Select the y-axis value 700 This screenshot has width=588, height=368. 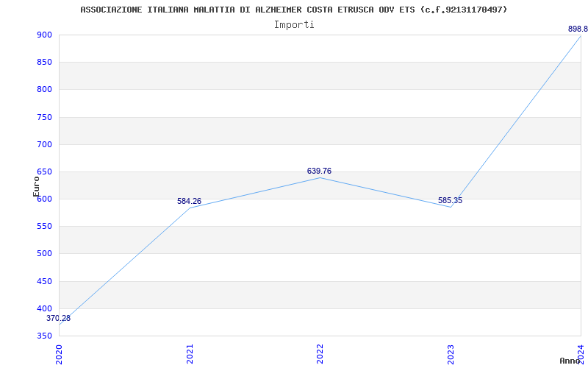coord(44,144)
